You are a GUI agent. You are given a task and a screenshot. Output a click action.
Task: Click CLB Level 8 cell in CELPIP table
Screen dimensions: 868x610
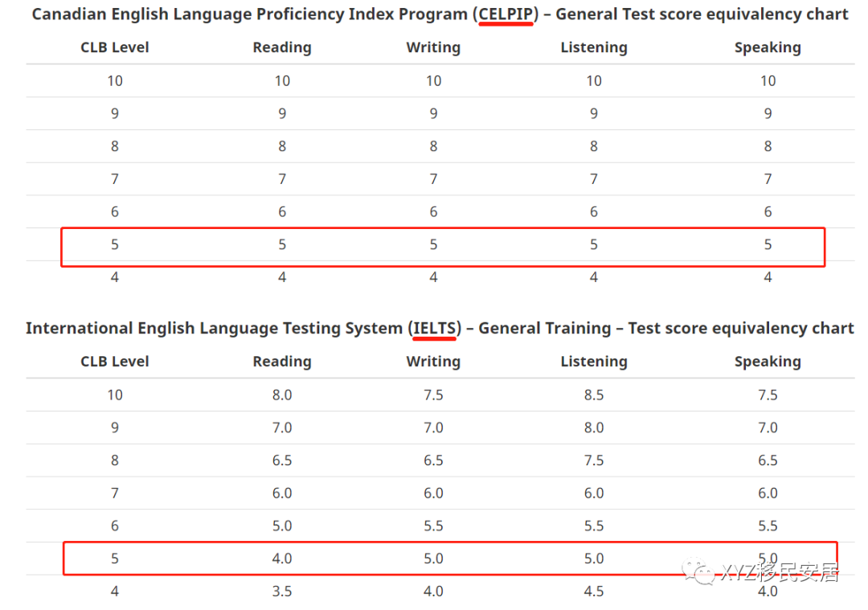point(115,146)
